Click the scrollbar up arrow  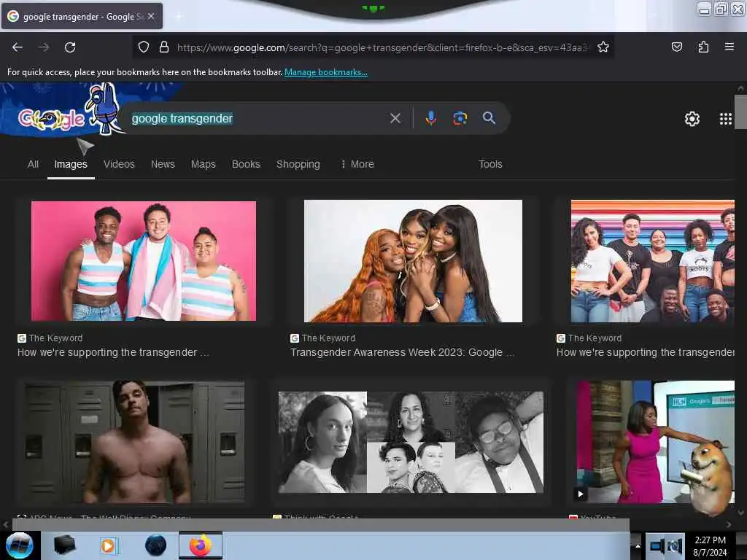pos(740,88)
